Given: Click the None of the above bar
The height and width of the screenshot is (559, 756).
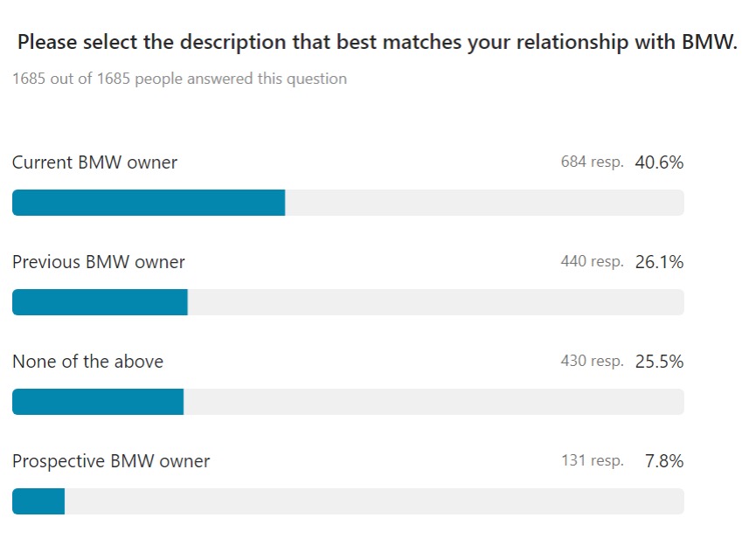Looking at the screenshot, I should tap(348, 402).
